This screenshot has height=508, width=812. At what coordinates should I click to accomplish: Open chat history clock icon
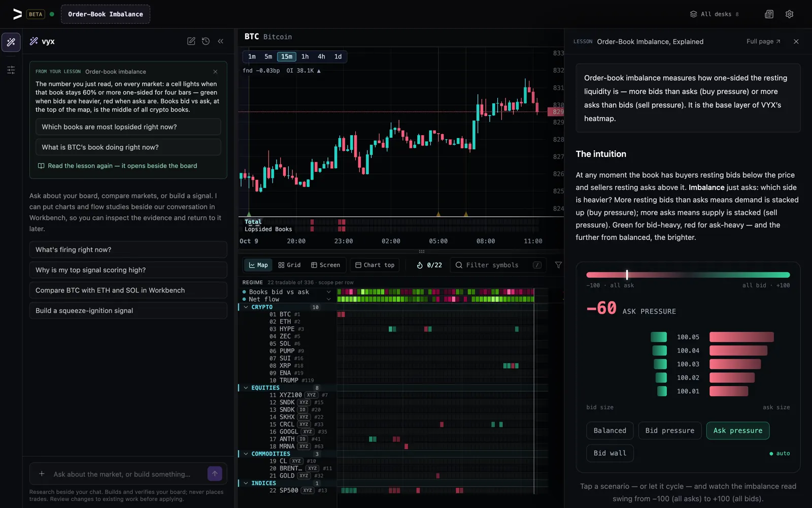(206, 41)
